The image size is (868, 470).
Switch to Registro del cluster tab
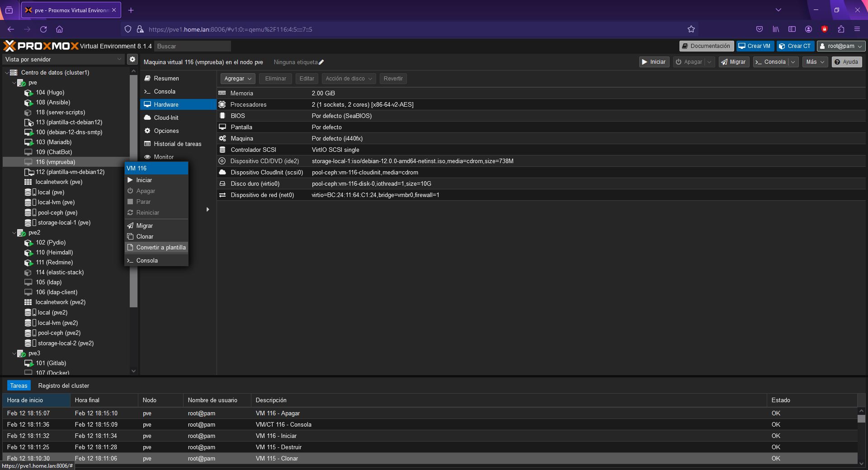(x=64, y=385)
